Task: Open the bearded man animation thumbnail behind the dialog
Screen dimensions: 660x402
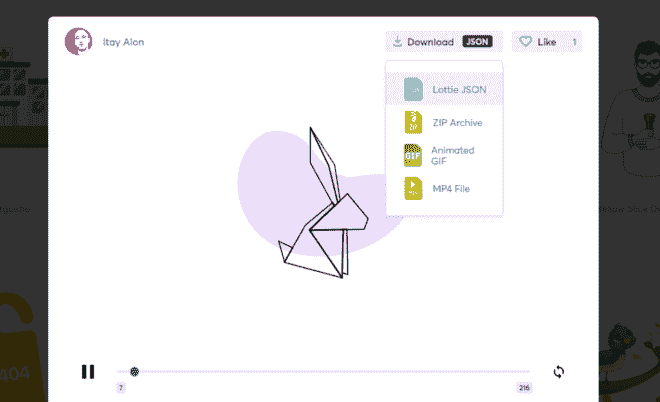Action: [x=631, y=109]
